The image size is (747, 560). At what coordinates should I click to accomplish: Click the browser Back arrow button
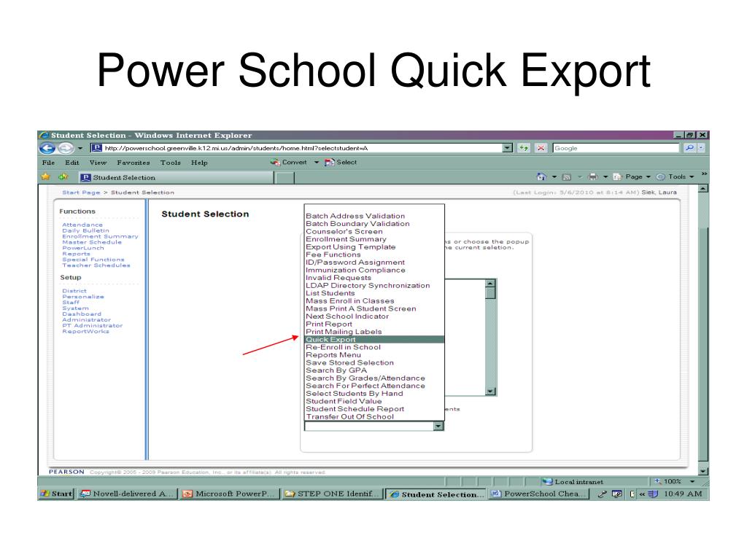[x=47, y=148]
